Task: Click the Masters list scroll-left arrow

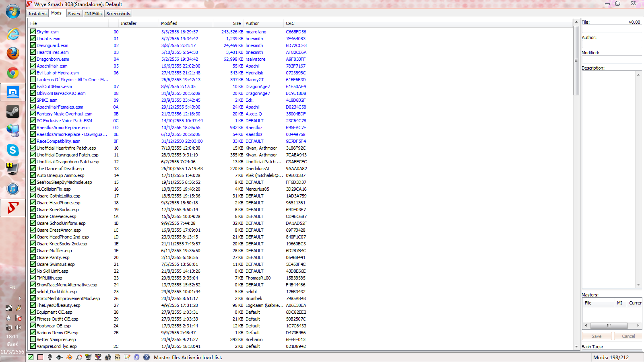Action: point(586,325)
